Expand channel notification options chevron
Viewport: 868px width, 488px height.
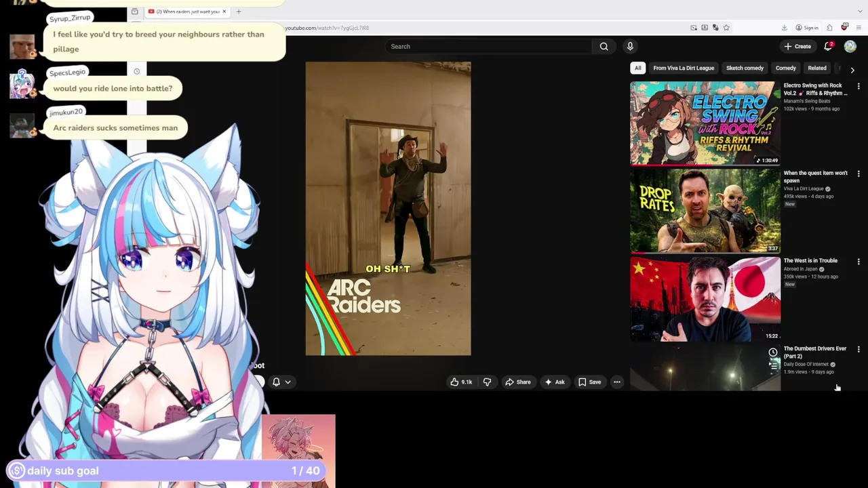tap(288, 382)
